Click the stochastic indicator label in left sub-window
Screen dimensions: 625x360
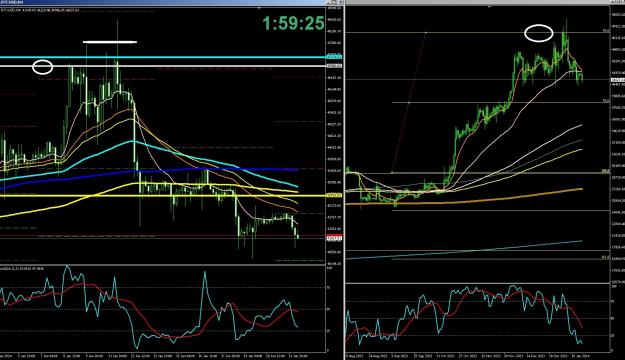coord(22,268)
